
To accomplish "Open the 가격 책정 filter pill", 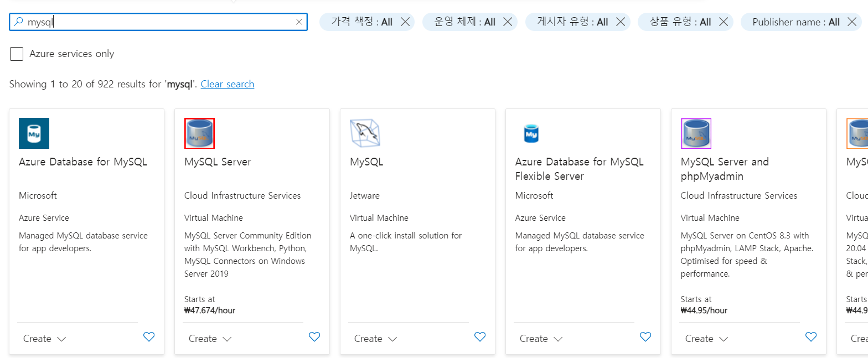I will [361, 22].
